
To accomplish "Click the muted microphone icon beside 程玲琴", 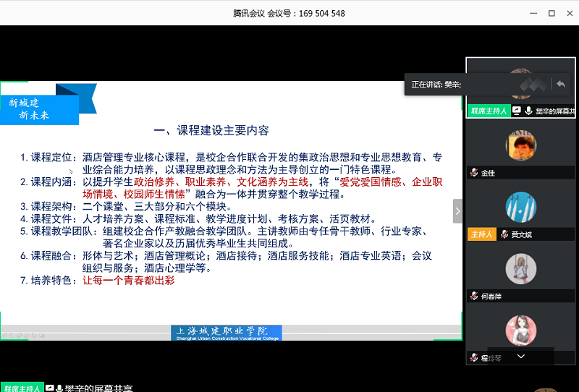I will (474, 357).
